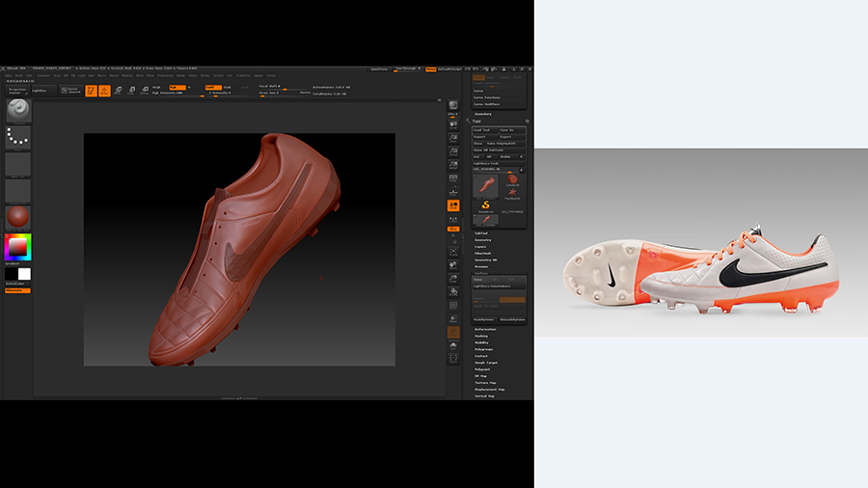
Task: Select the Standard brush thumbnail
Action: [x=18, y=110]
